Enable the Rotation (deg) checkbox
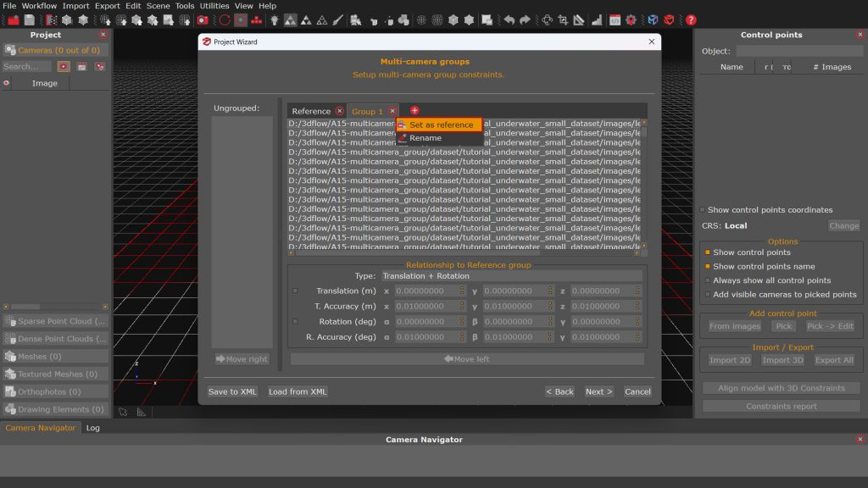Image resolution: width=868 pixels, height=488 pixels. coord(295,322)
